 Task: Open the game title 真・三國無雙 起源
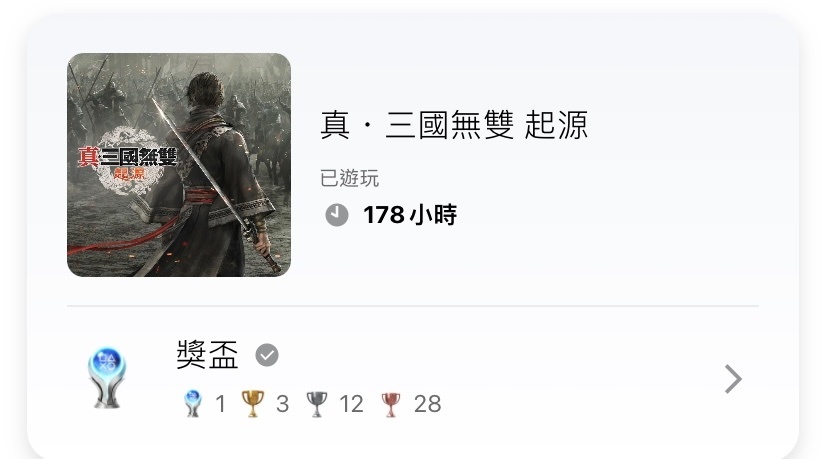pos(454,125)
